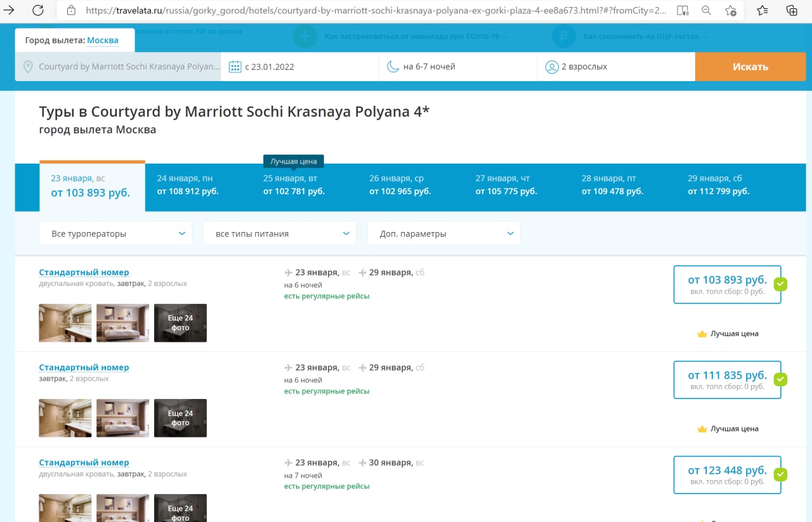View site info via the lock icon
Image resolution: width=812 pixels, height=522 pixels.
click(x=71, y=10)
